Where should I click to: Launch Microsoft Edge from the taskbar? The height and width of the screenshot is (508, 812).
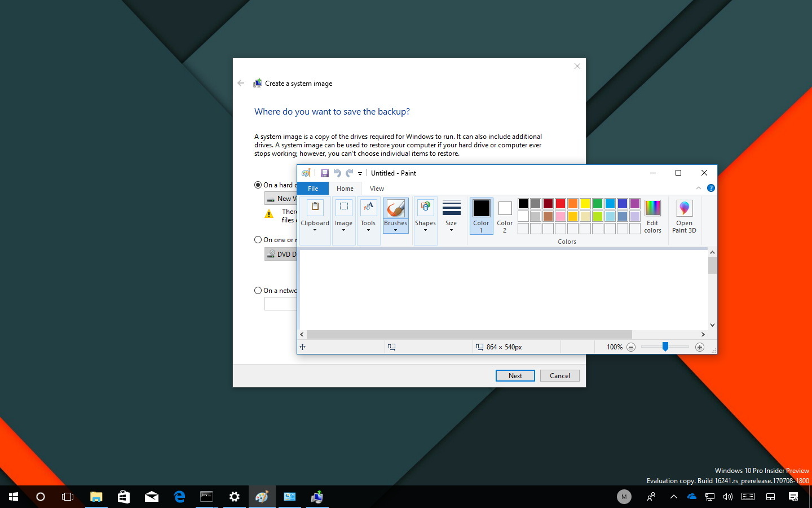click(x=179, y=497)
